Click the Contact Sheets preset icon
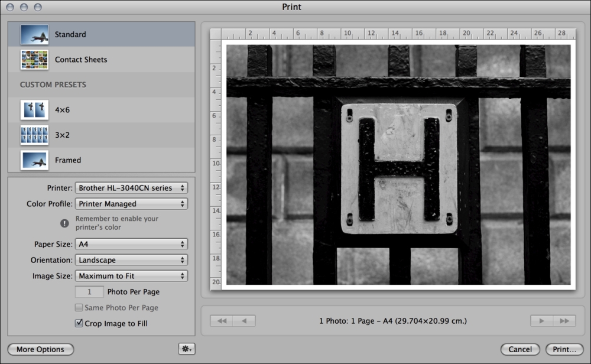Screen dimensions: 591x364 [x=34, y=60]
